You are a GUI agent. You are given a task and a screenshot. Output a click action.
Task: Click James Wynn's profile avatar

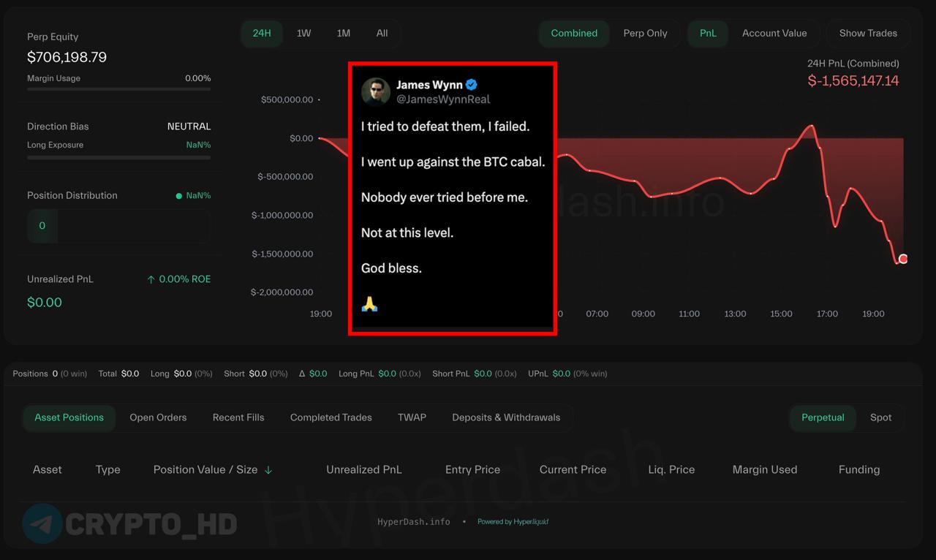(376, 92)
